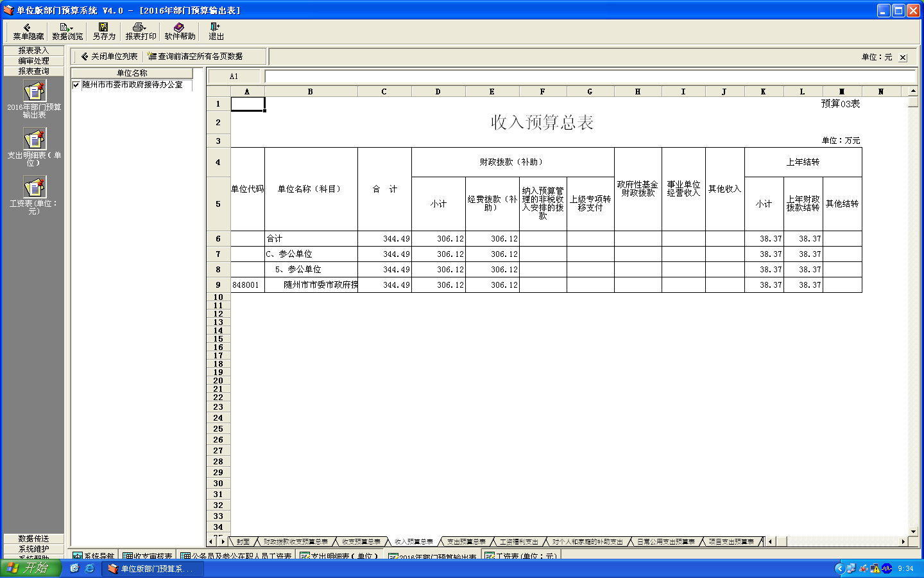Expand the 编审处理 sidebar section
Screen dimensions: 924x578
click(x=33, y=61)
